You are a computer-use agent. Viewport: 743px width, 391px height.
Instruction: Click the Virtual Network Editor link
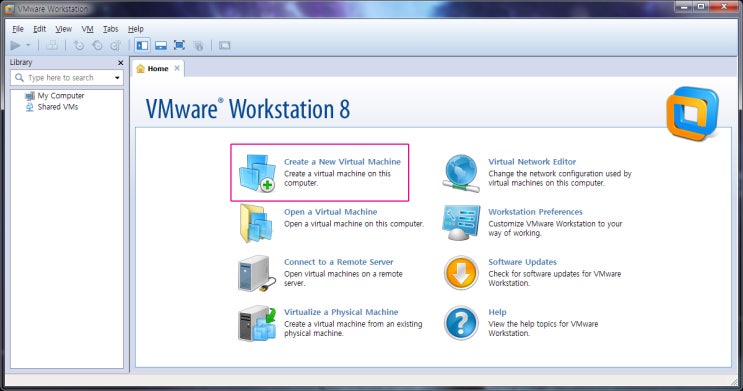(532, 162)
